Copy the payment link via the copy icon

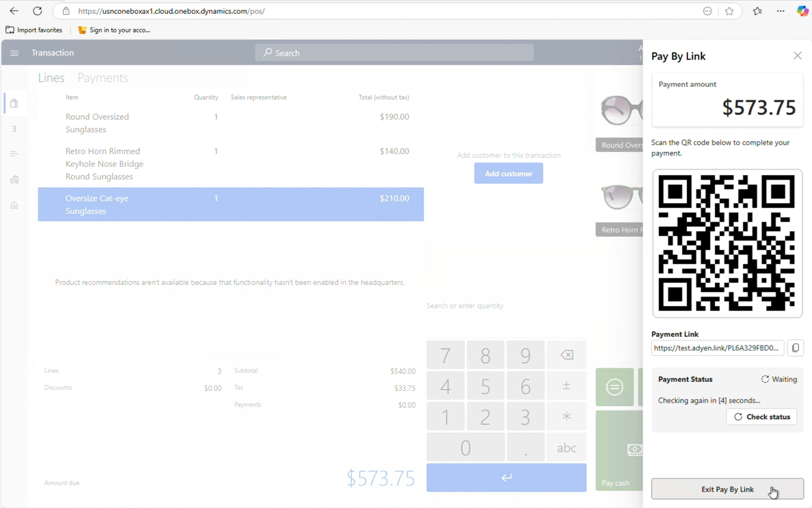(795, 348)
